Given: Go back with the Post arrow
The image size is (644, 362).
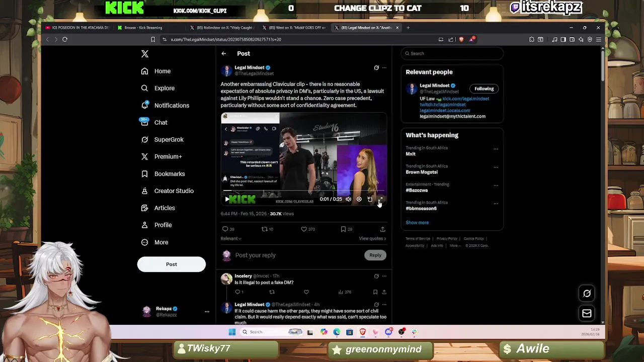Looking at the screenshot, I should 224,53.
